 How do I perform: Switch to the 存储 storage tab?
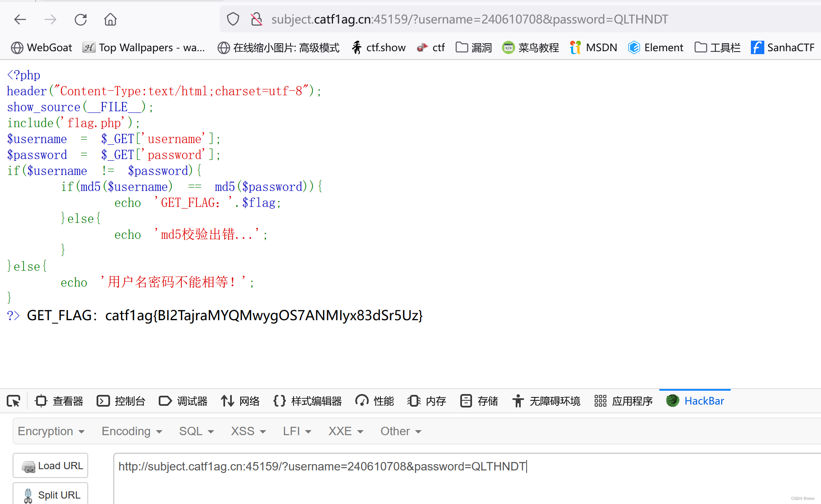coord(479,401)
